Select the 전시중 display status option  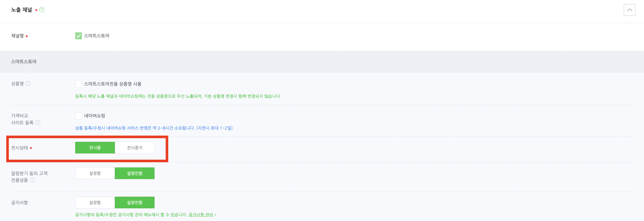point(95,148)
